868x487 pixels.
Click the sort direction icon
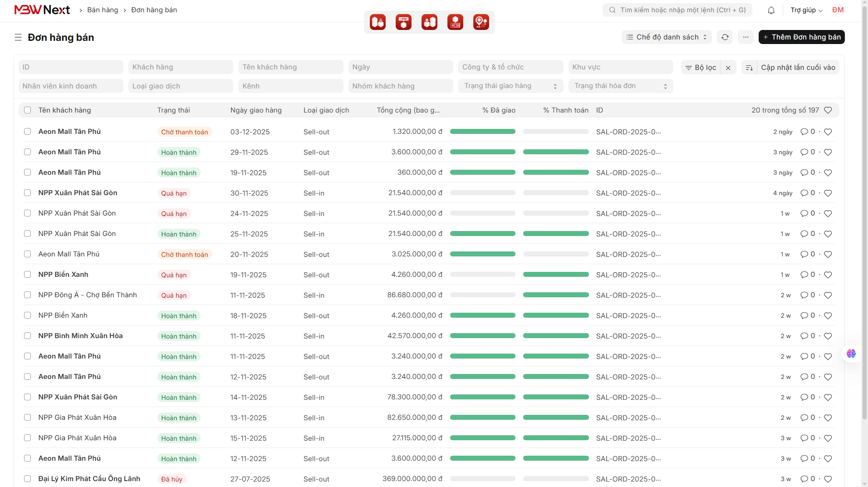(749, 68)
